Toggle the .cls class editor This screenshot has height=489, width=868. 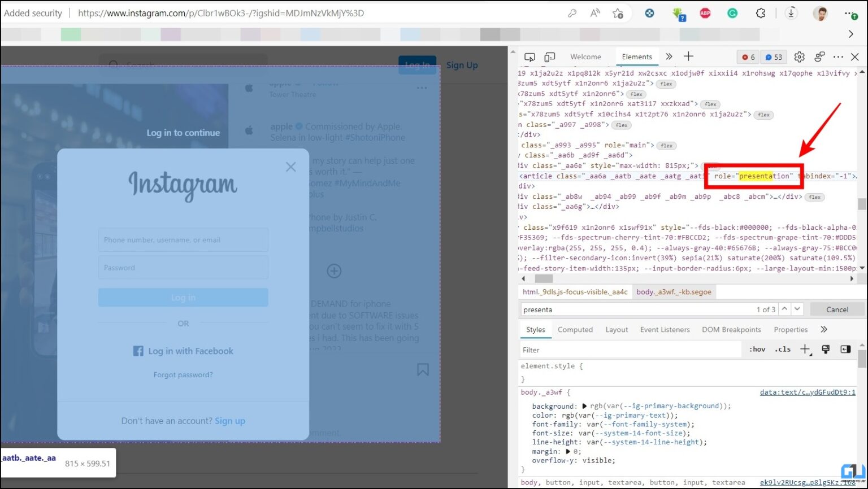tap(783, 350)
